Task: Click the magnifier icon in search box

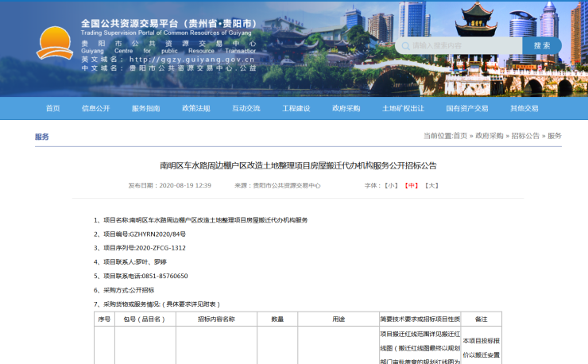Action: click(405, 46)
